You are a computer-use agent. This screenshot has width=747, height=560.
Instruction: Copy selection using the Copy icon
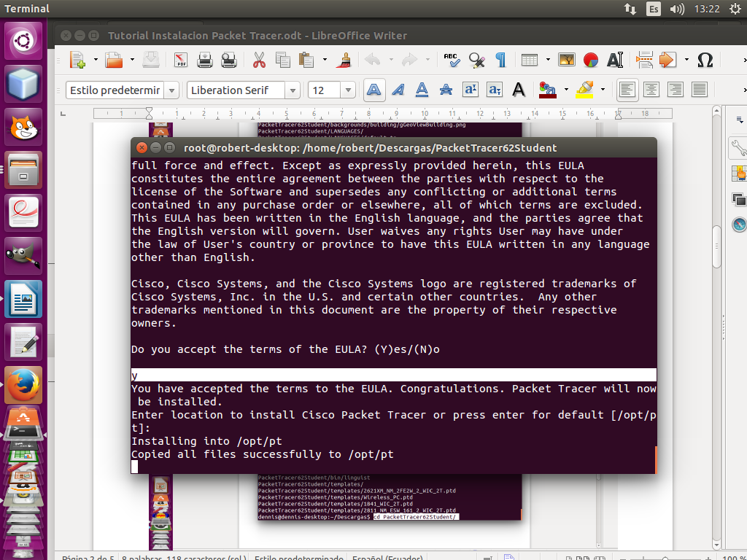283,60
